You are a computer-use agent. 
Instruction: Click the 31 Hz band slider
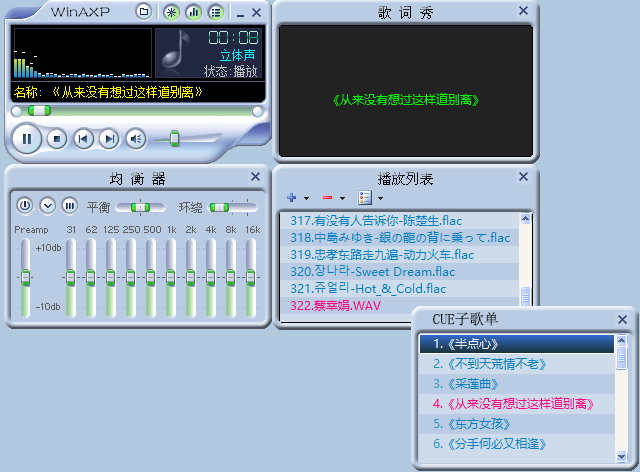pos(71,278)
